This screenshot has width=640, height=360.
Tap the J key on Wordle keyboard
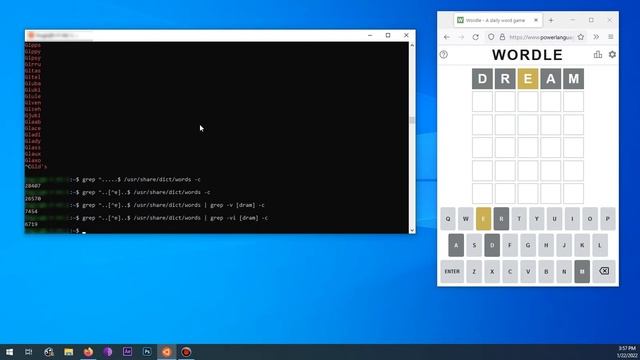coord(564,245)
